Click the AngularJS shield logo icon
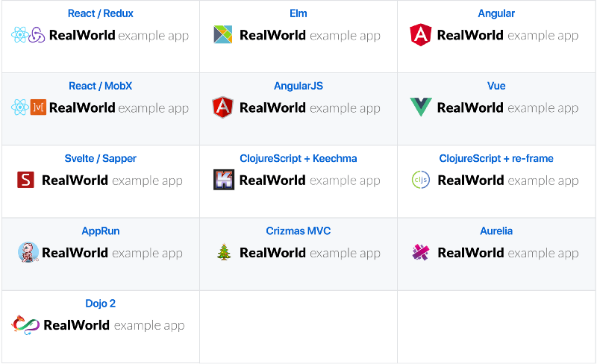 click(x=222, y=107)
